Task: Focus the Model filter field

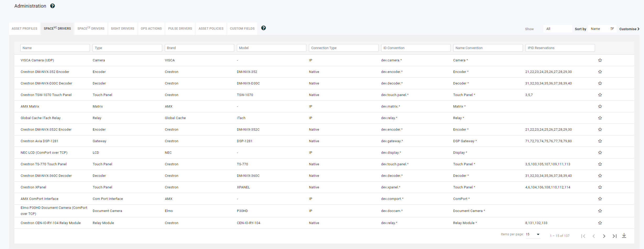Action: 271,48
